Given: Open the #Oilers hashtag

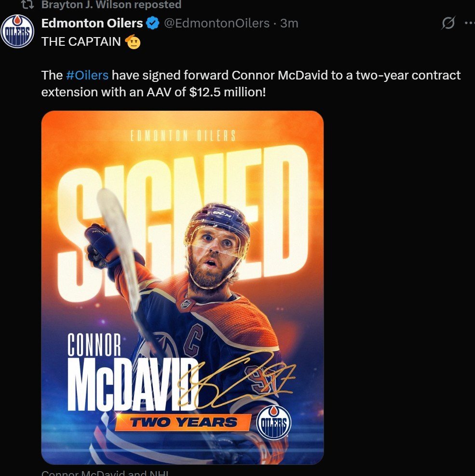Looking at the screenshot, I should pos(87,75).
